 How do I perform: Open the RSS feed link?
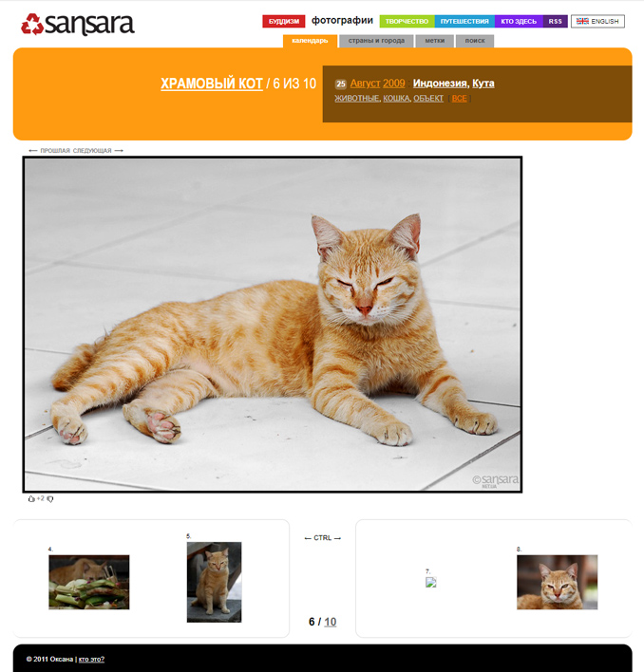(x=556, y=21)
